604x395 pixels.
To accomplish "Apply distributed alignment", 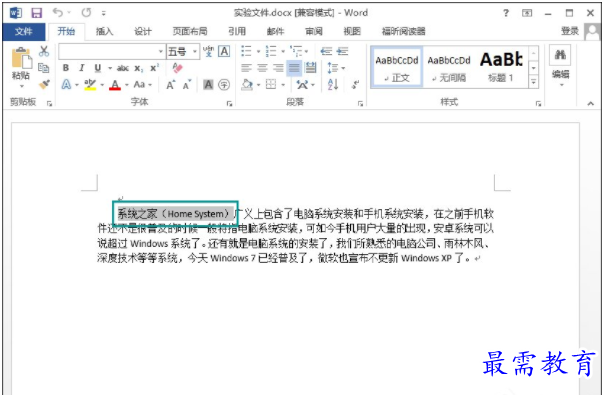I will pyautogui.click(x=310, y=68).
